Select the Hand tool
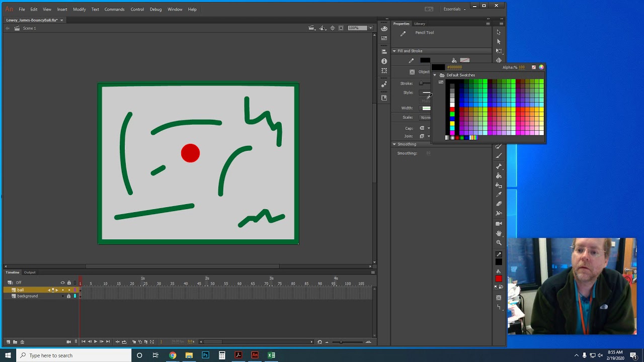Image resolution: width=644 pixels, height=362 pixels. (499, 233)
